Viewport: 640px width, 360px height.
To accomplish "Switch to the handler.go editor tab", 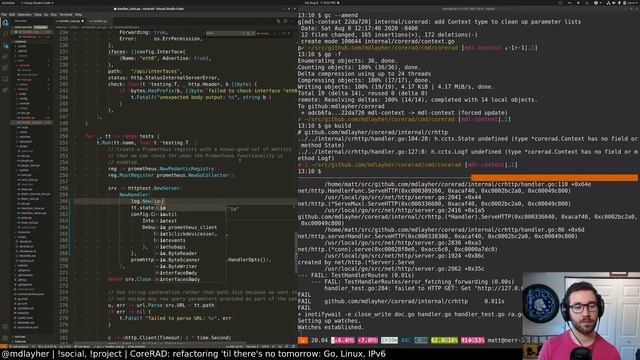I will click(98, 21).
